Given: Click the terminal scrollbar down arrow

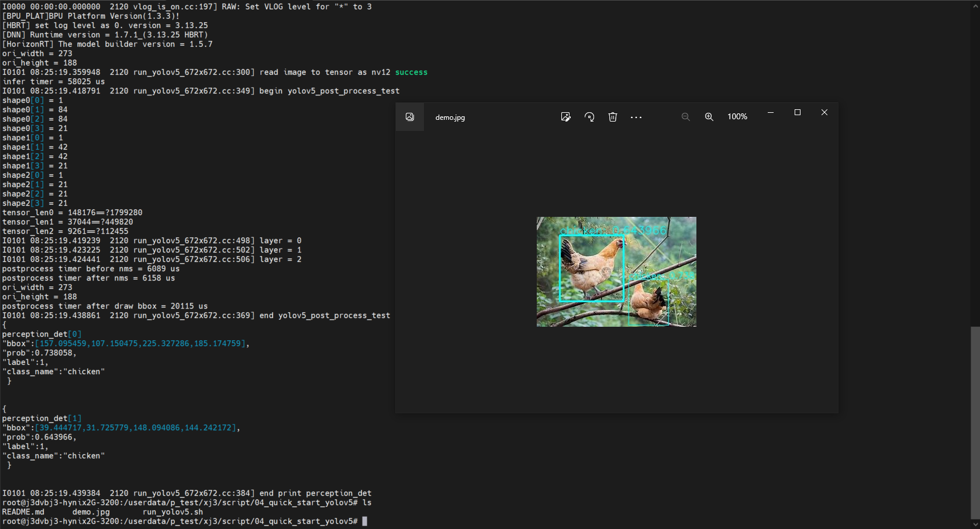Looking at the screenshot, I should [975, 524].
